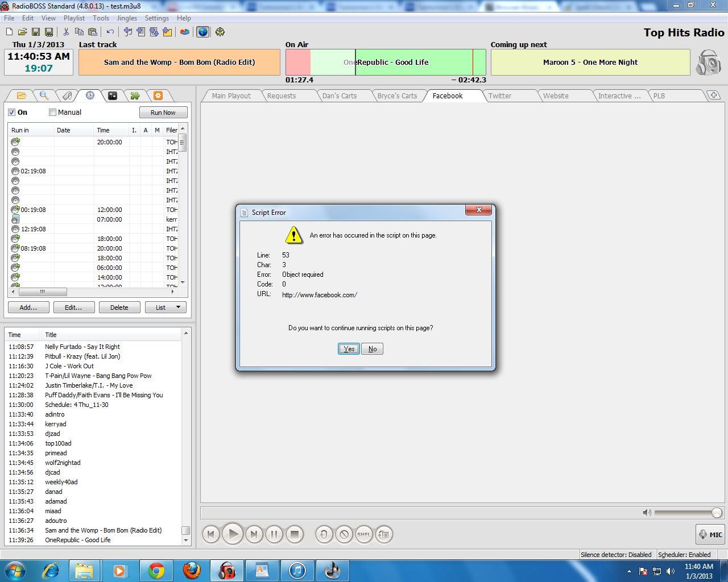Click Yes in Script Error dialog
This screenshot has height=582, width=728.
click(349, 349)
